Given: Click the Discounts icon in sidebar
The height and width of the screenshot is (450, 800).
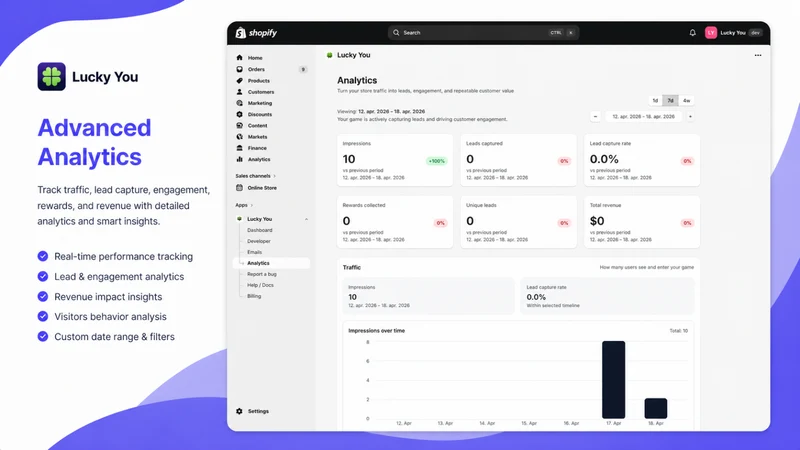Looking at the screenshot, I should (239, 114).
